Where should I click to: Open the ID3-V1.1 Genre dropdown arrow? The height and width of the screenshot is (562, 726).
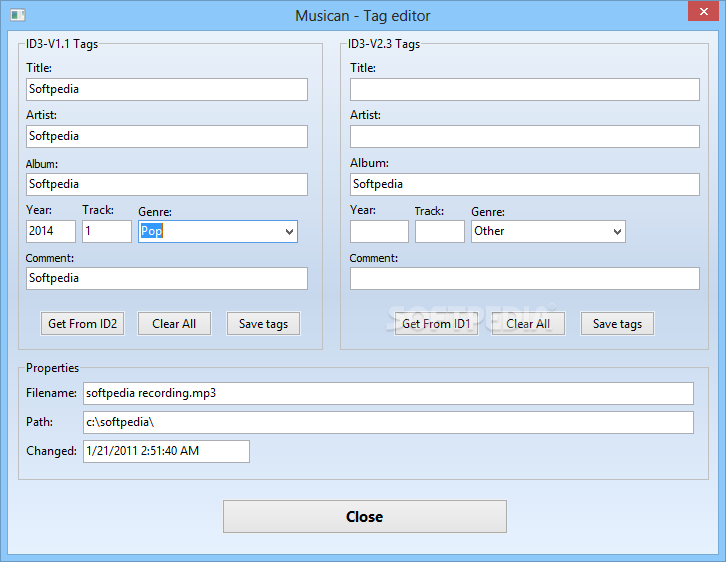tap(289, 231)
